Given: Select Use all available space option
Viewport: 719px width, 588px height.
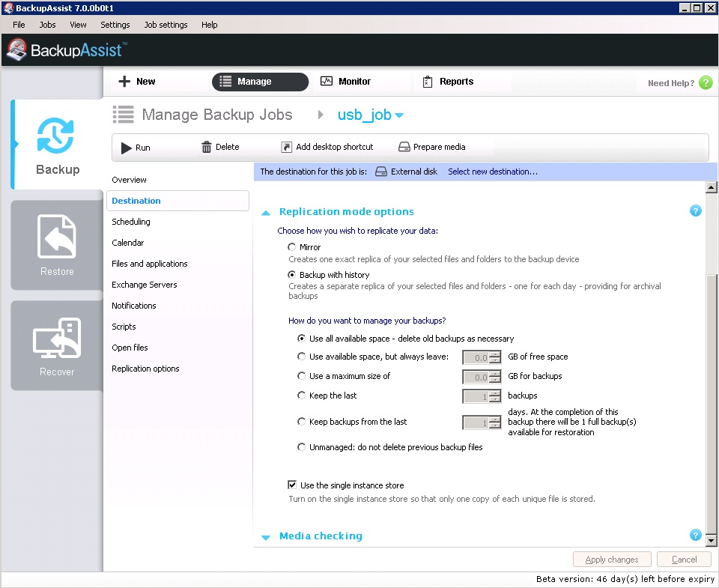Looking at the screenshot, I should coord(301,338).
